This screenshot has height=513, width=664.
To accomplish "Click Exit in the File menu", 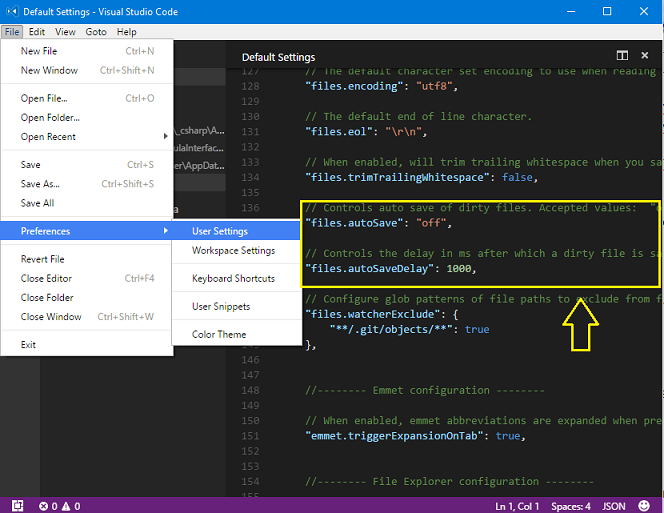I will pos(87,344).
